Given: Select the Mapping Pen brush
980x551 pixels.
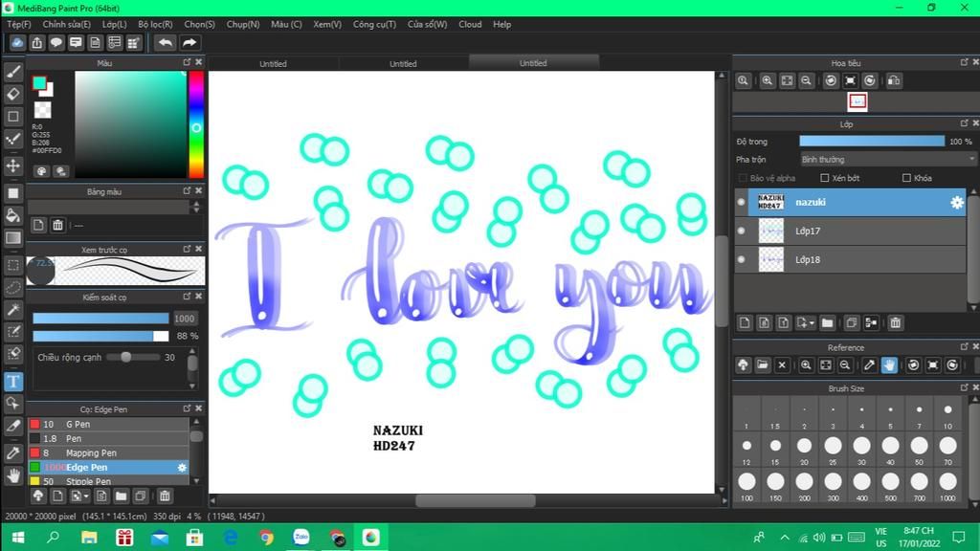Looking at the screenshot, I should click(108, 452).
